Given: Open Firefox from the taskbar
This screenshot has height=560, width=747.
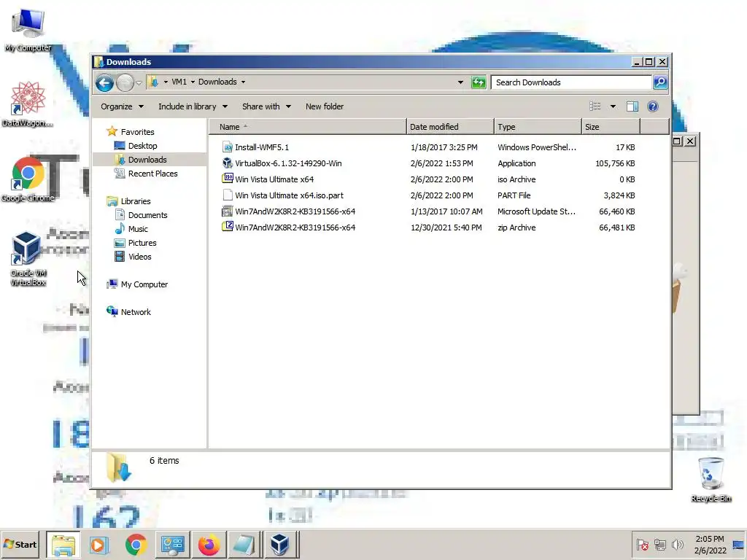Looking at the screenshot, I should (209, 545).
